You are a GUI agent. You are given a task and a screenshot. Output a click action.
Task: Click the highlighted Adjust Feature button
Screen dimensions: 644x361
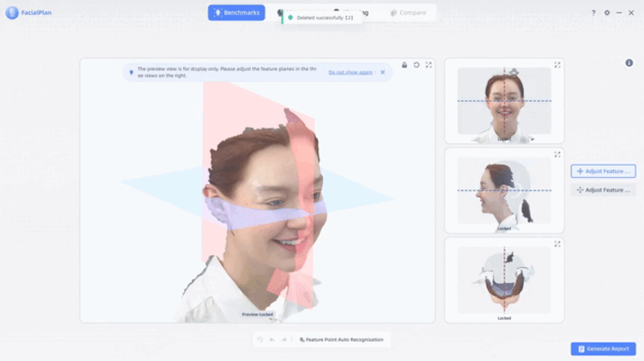coord(603,171)
